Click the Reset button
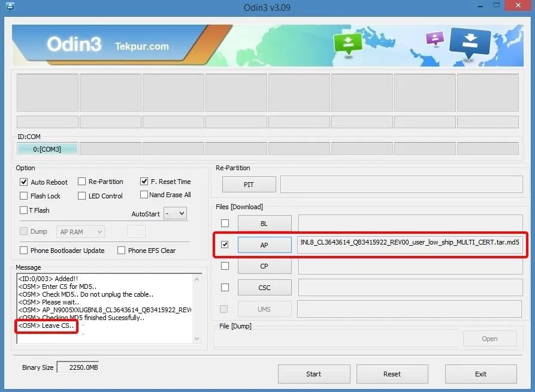This screenshot has height=392, width=535. coord(392,374)
